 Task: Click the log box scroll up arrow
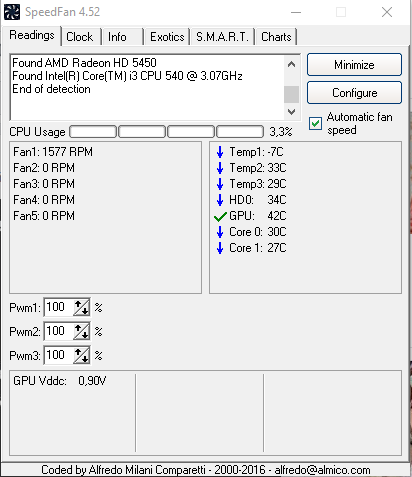click(x=292, y=64)
